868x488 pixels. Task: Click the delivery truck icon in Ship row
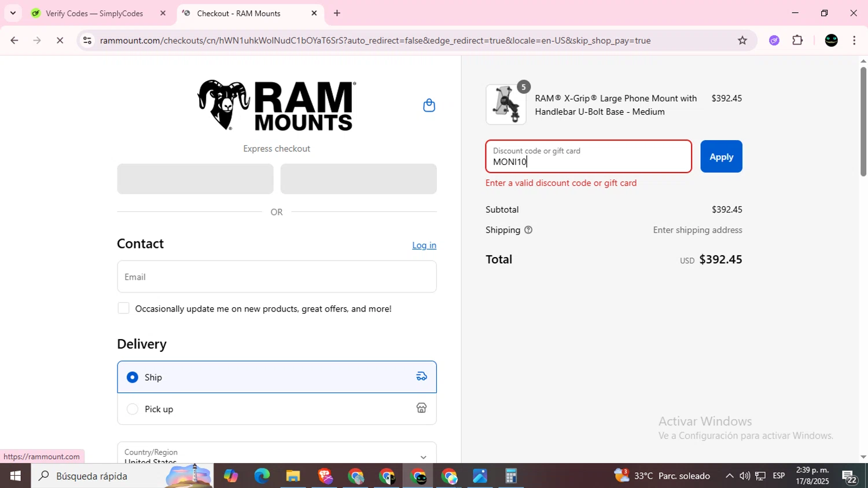tap(421, 376)
